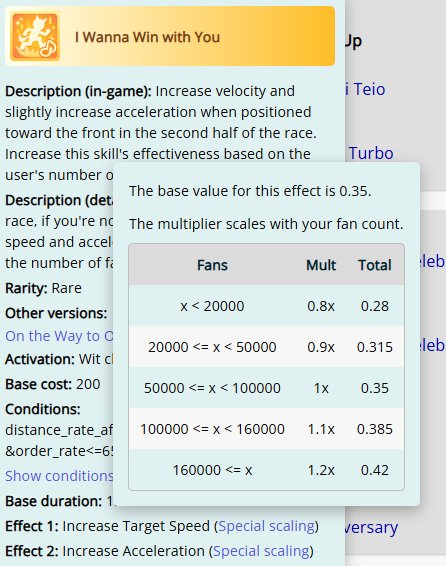
Task: Click the Mult column header
Action: pos(321,265)
